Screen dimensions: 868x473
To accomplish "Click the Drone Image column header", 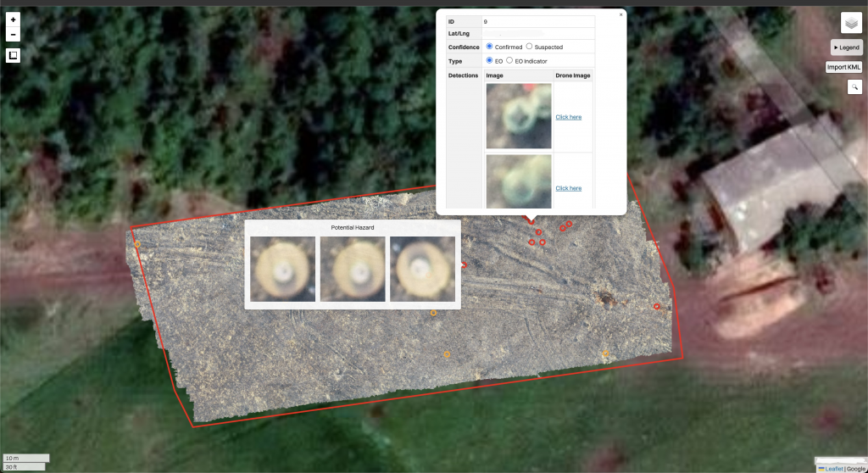I will point(573,75).
